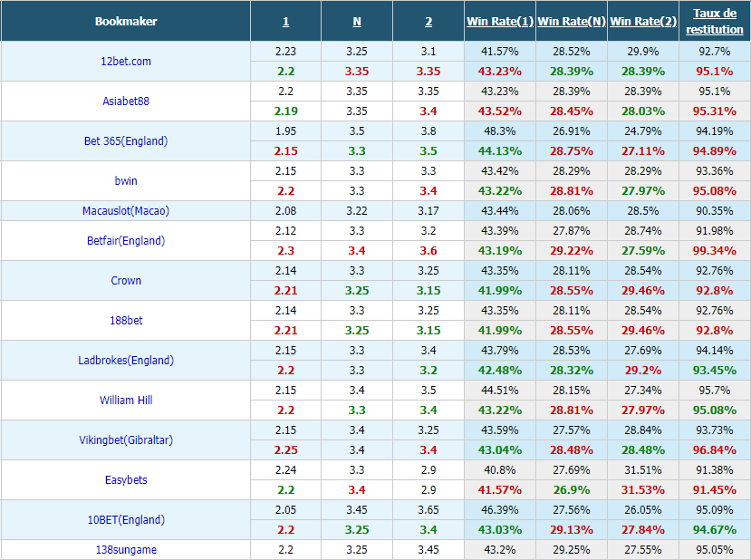Sort by Win Rate(N) header
Viewport: 751px width, 560px height.
click(572, 22)
